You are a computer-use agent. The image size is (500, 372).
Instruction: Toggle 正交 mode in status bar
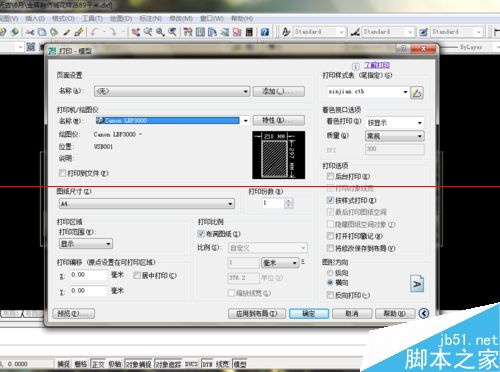[98, 364]
